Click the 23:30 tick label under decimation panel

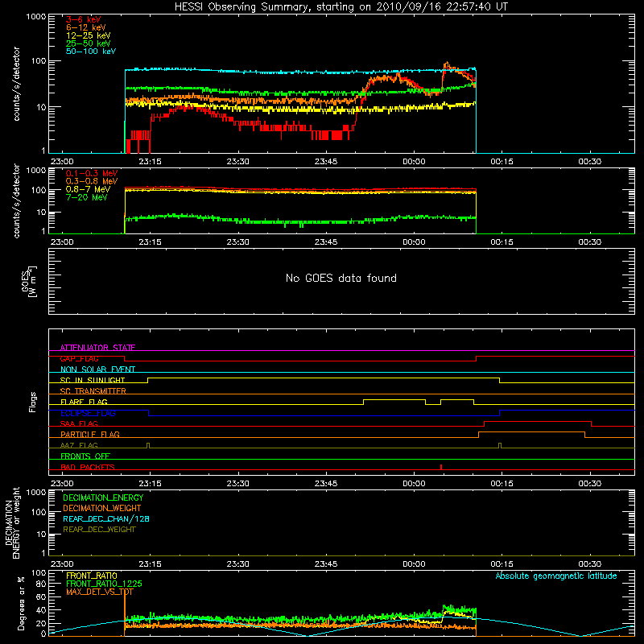(x=237, y=564)
